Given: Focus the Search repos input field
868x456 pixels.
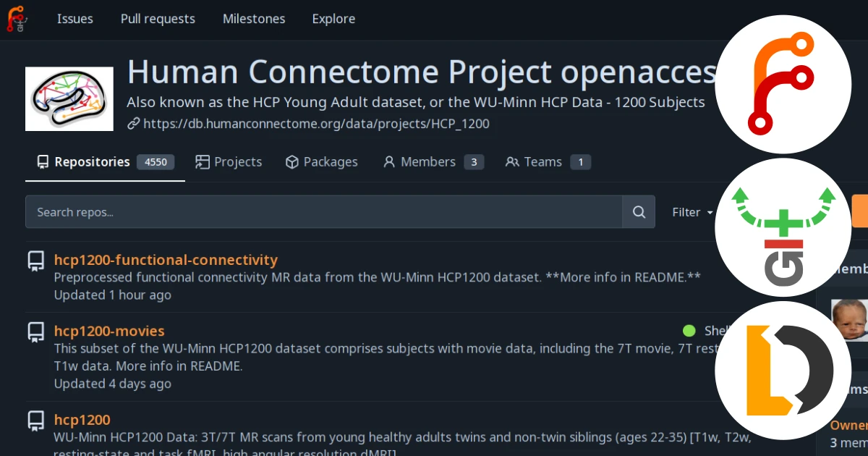Looking at the screenshot, I should [324, 212].
